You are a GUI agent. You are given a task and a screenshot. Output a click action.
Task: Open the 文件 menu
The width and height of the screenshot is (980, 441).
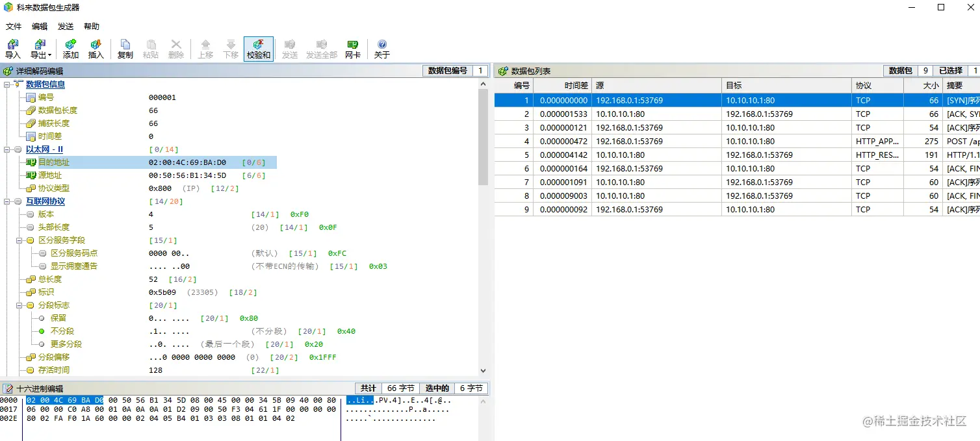click(x=14, y=27)
